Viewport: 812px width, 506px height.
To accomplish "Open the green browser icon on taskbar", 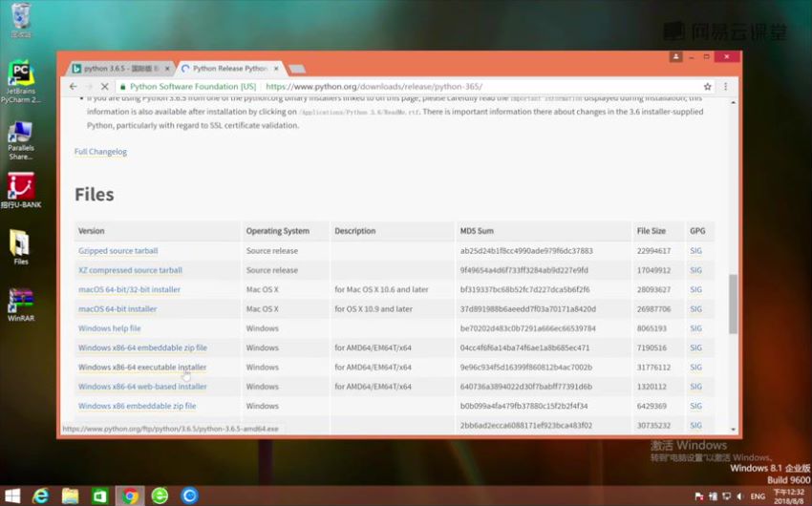I will click(160, 495).
